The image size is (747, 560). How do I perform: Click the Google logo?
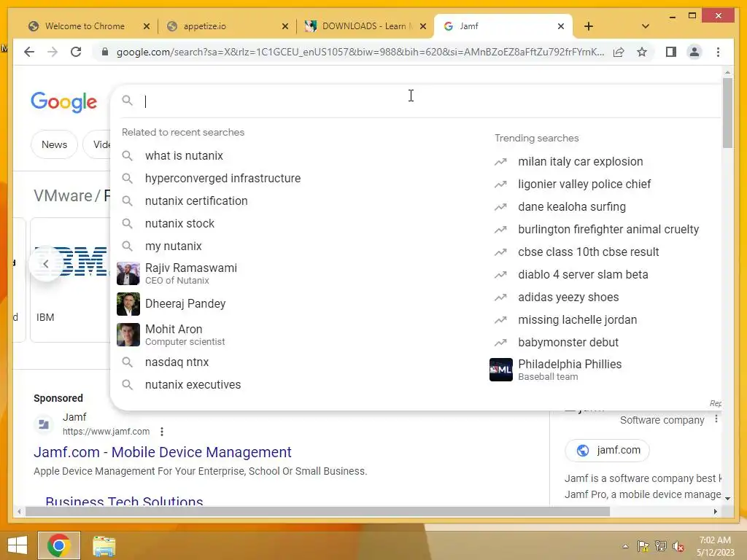[x=64, y=102]
